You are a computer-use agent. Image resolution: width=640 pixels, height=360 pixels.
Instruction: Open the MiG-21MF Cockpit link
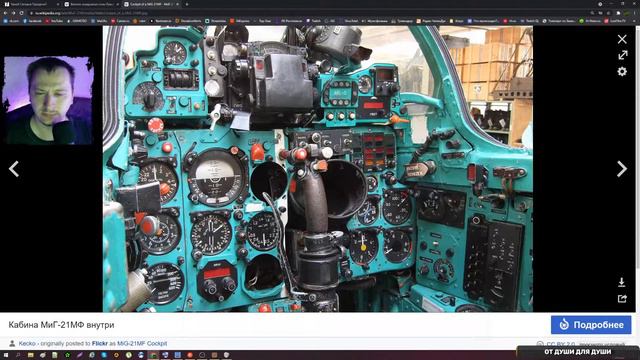click(142, 344)
